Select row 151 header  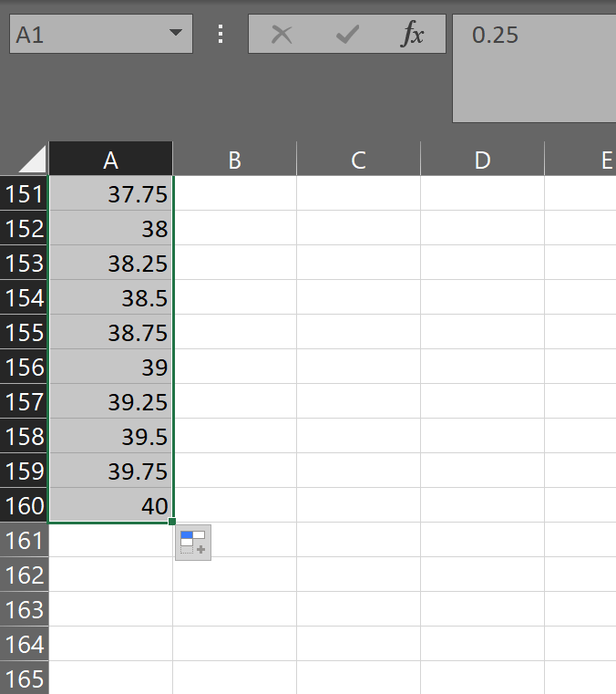pos(25,193)
